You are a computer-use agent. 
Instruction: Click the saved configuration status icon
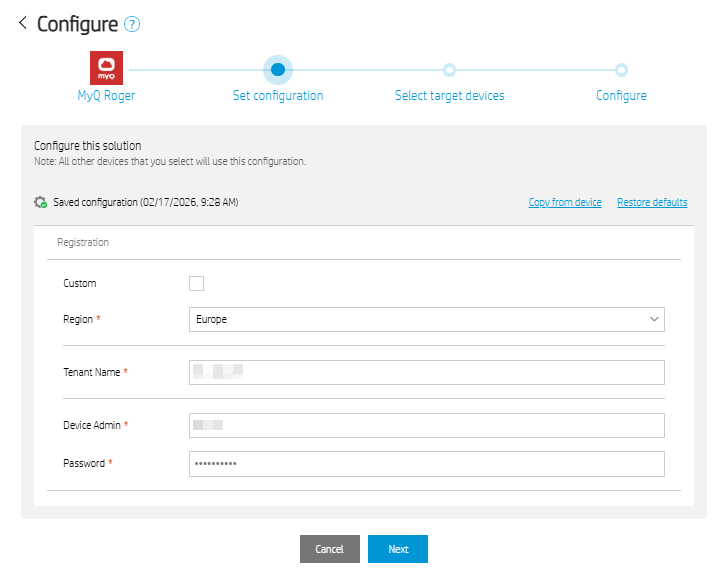tap(41, 202)
